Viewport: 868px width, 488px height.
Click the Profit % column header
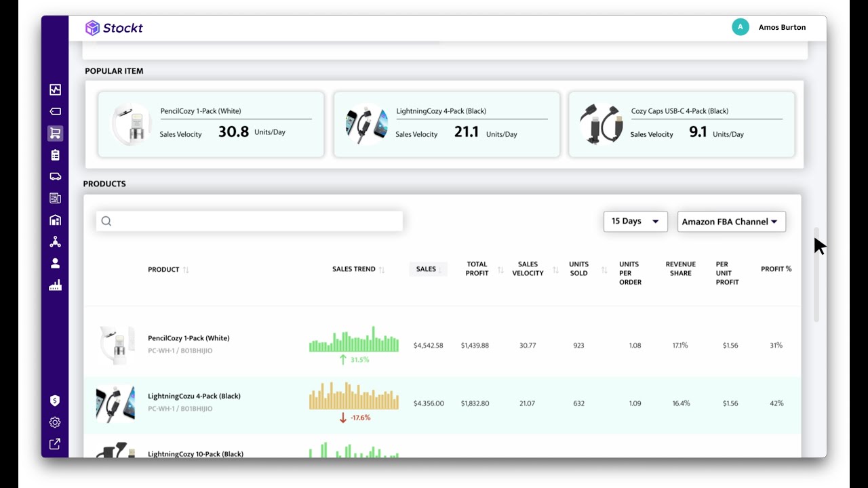[776, 269]
